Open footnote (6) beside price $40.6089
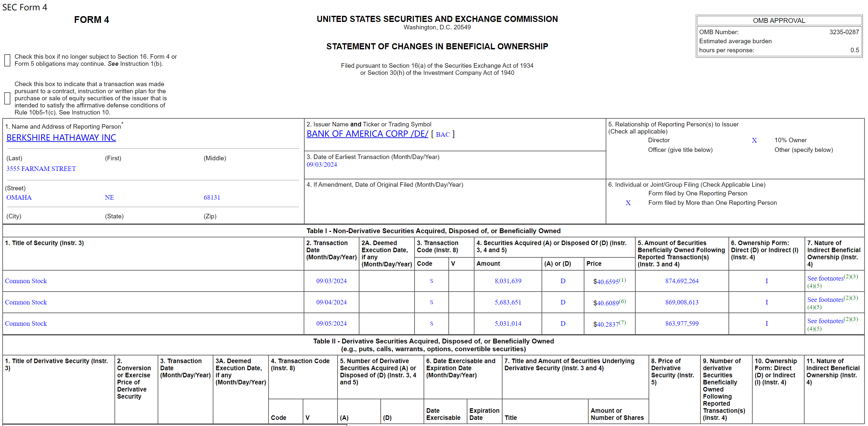This screenshot has height=426, width=868. pos(622,301)
